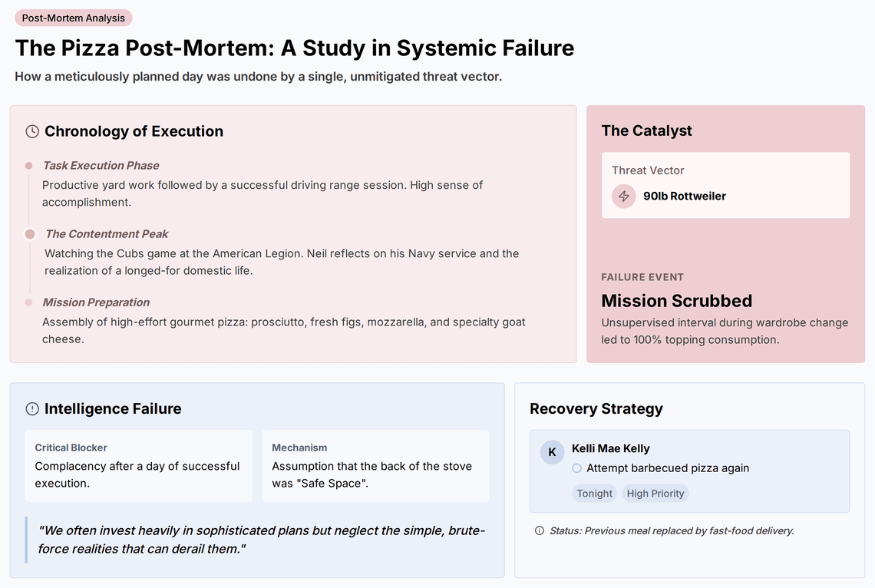
Task: Click the Task Execution Phase title
Action: [x=101, y=166]
